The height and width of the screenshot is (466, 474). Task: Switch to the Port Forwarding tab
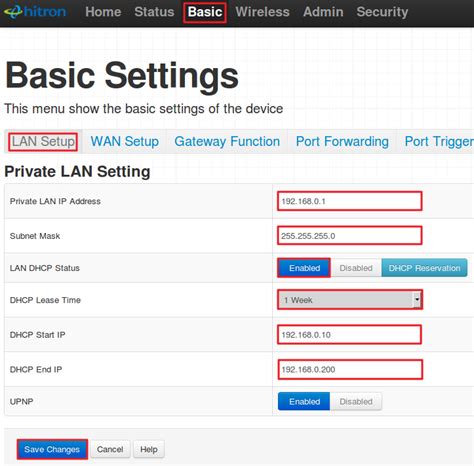pos(342,142)
